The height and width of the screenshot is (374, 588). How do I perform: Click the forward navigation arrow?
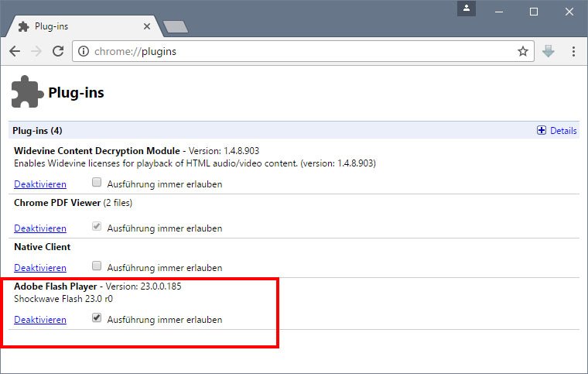(x=36, y=52)
